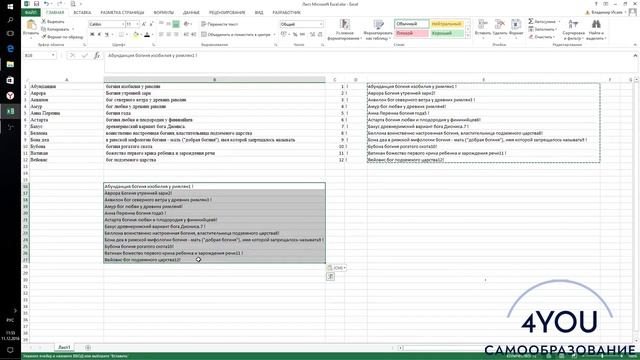
Task: Open Microsoft Edge from the taskbar
Action: coord(10,49)
